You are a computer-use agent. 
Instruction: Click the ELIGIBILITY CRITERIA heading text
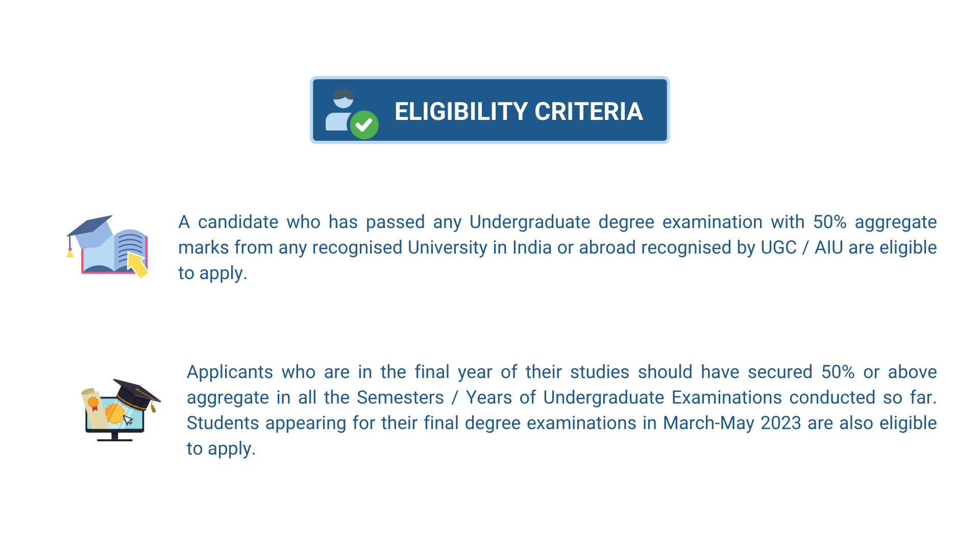tap(519, 111)
